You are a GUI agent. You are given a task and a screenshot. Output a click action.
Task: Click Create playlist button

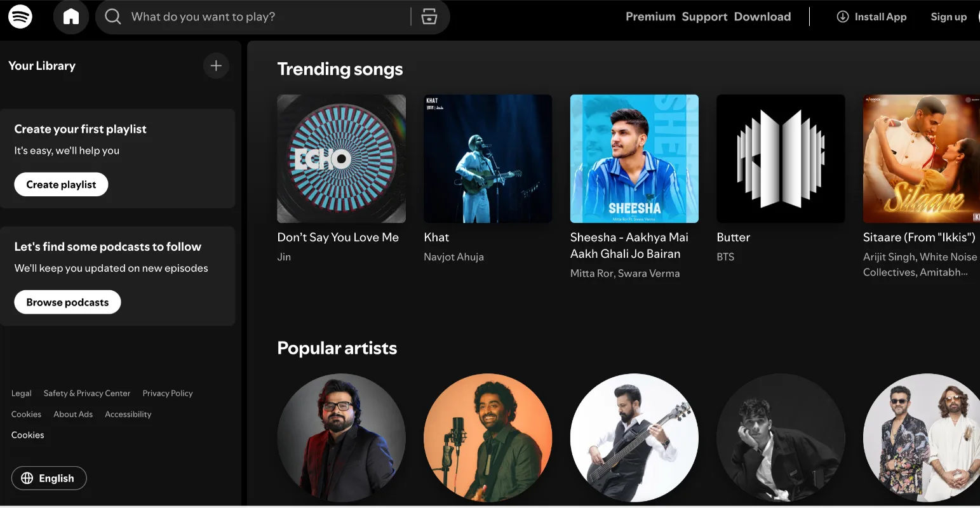coord(61,184)
